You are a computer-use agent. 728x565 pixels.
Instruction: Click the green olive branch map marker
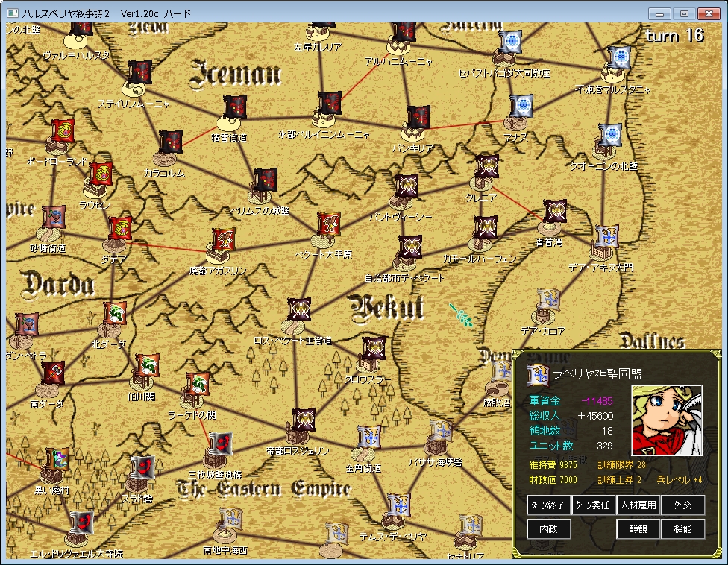[460, 315]
